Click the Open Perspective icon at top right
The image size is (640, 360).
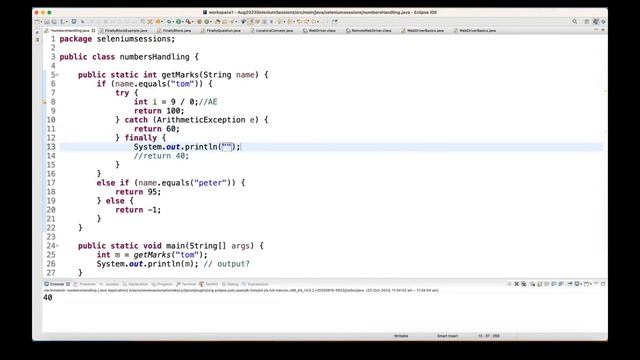click(587, 22)
